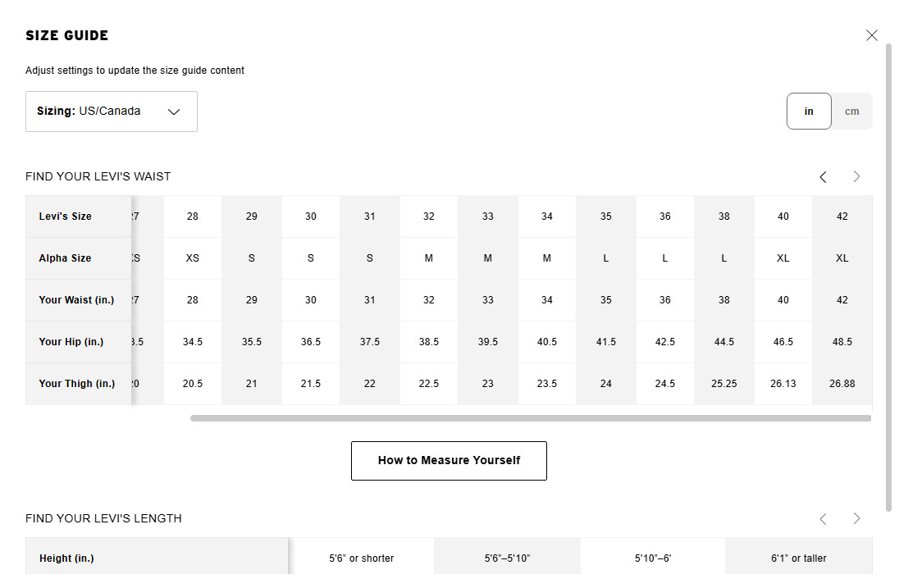This screenshot has width=899, height=588.
Task: Select the Your Hip (in.) row header
Action: (x=79, y=342)
